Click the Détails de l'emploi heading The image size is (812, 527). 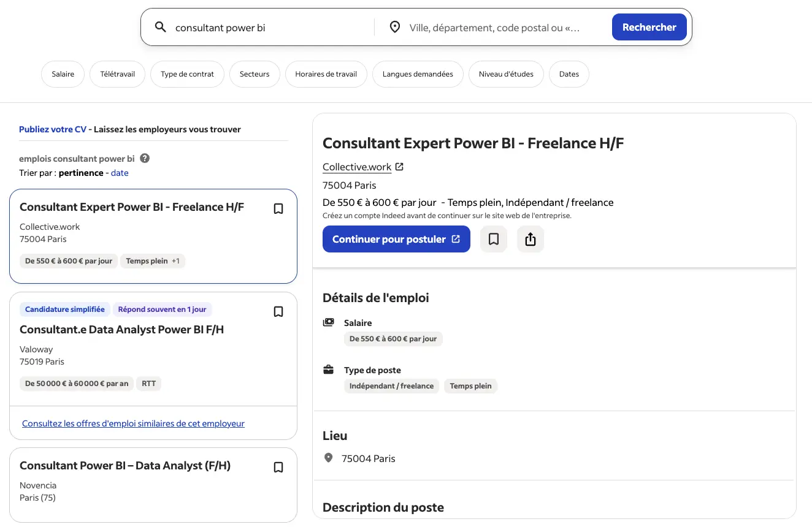(376, 298)
